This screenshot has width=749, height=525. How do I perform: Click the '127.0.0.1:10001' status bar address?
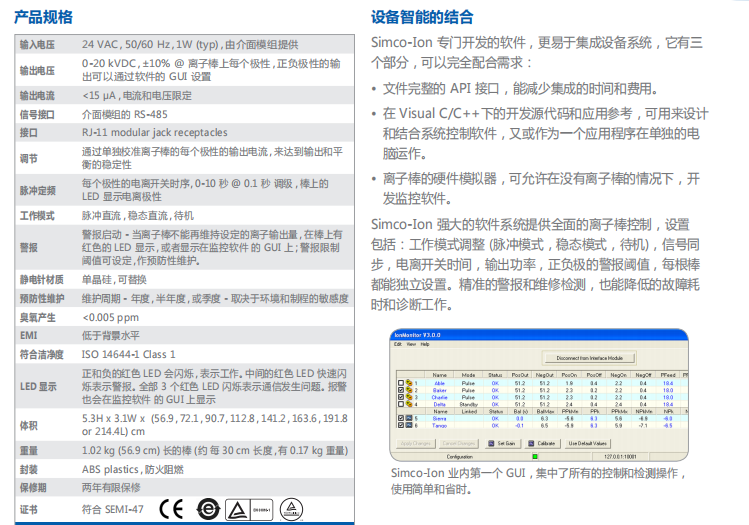pos(620,457)
